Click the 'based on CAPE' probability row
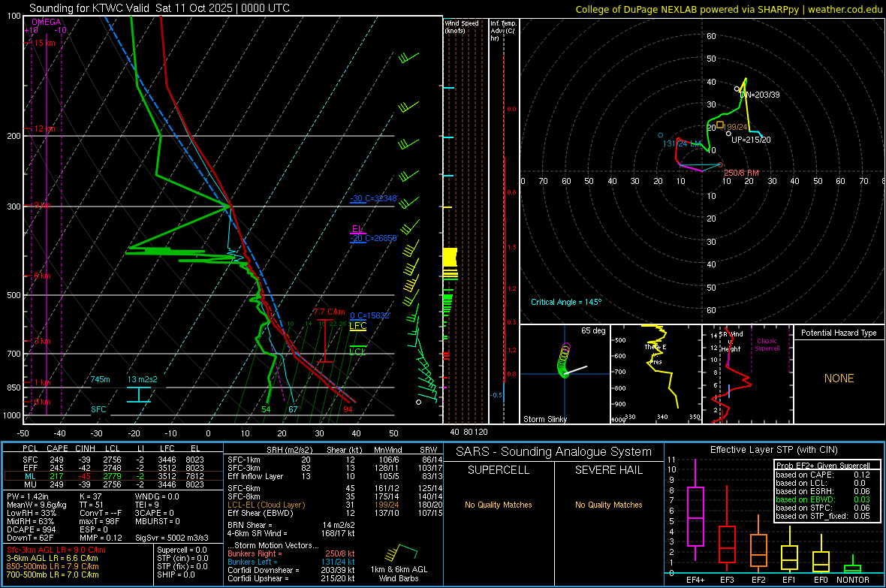This screenshot has width=886, height=588. click(x=823, y=475)
